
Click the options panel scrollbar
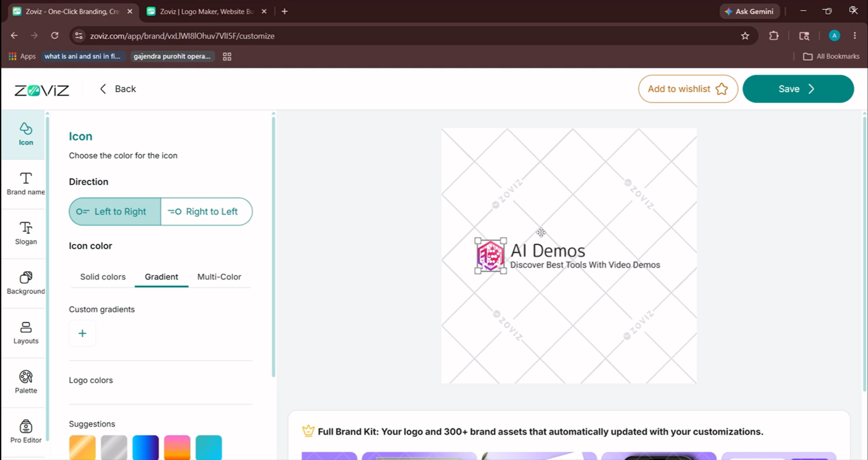273,246
